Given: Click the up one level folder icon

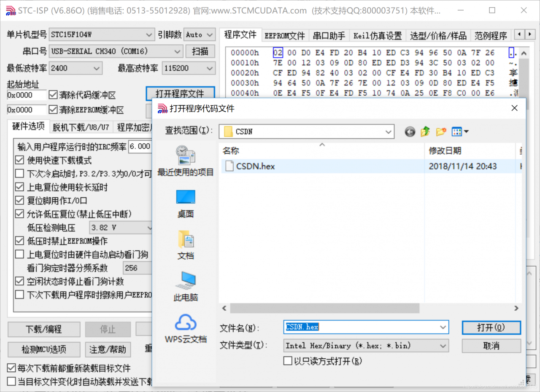Looking at the screenshot, I should [424, 132].
